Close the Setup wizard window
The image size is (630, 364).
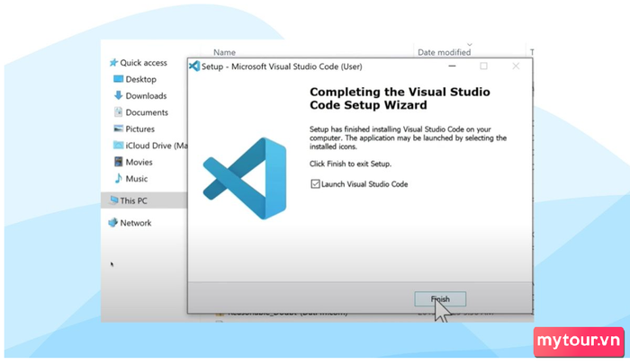(x=516, y=67)
